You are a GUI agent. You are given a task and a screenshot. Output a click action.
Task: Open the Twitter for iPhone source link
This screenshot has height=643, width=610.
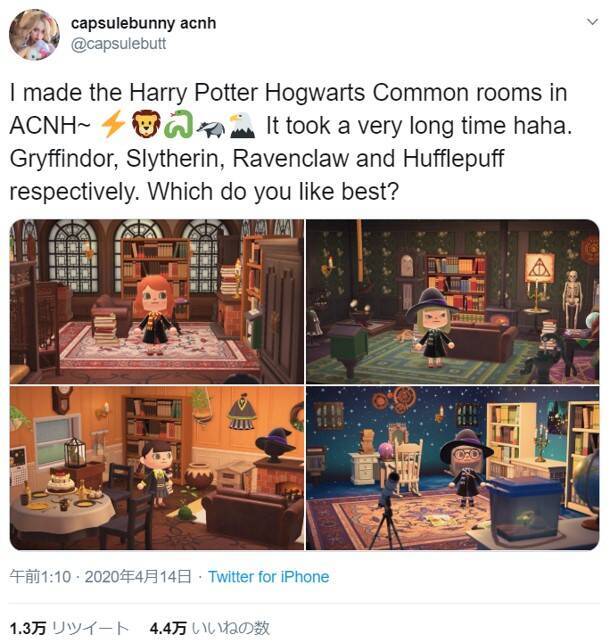point(269,577)
